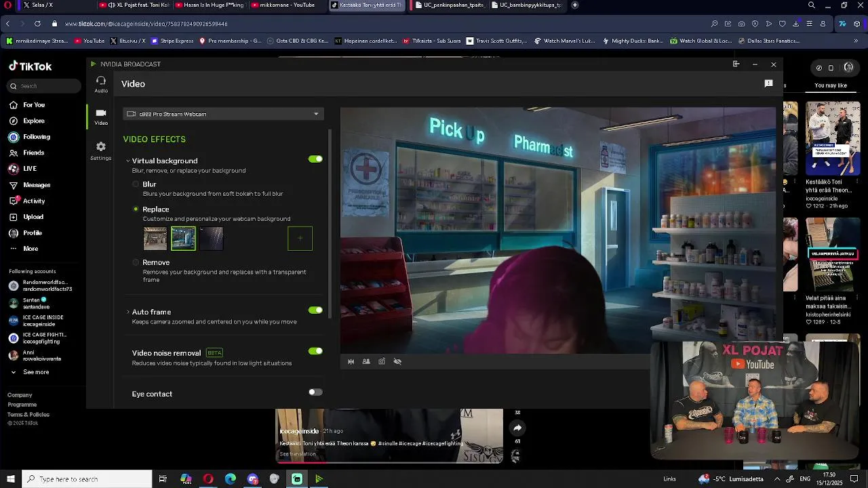868x488 pixels.
Task: Choose the selected pharmacy background thumbnail
Action: click(183, 239)
